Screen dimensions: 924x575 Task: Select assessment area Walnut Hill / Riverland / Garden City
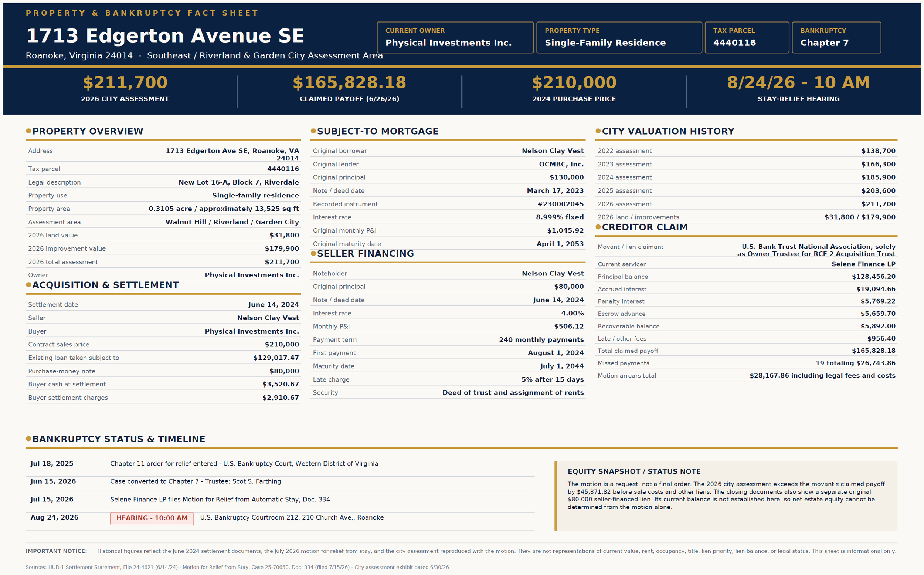232,222
